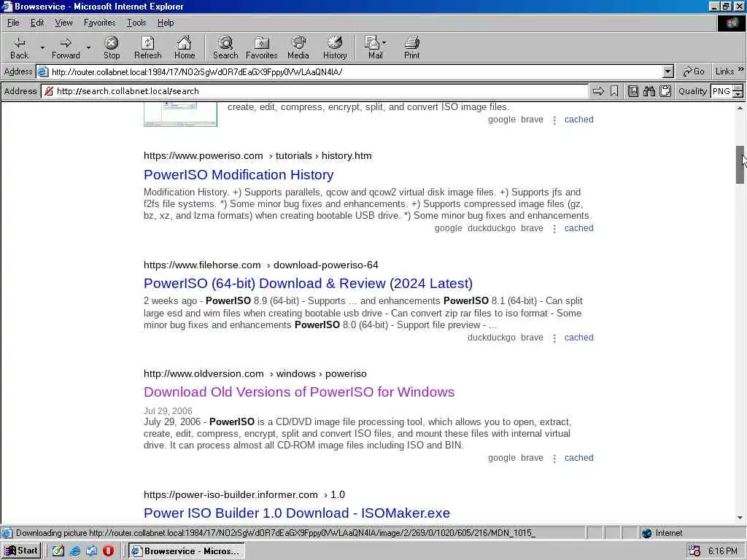Click the 'Jul 29, 2006' date text

coord(169,411)
